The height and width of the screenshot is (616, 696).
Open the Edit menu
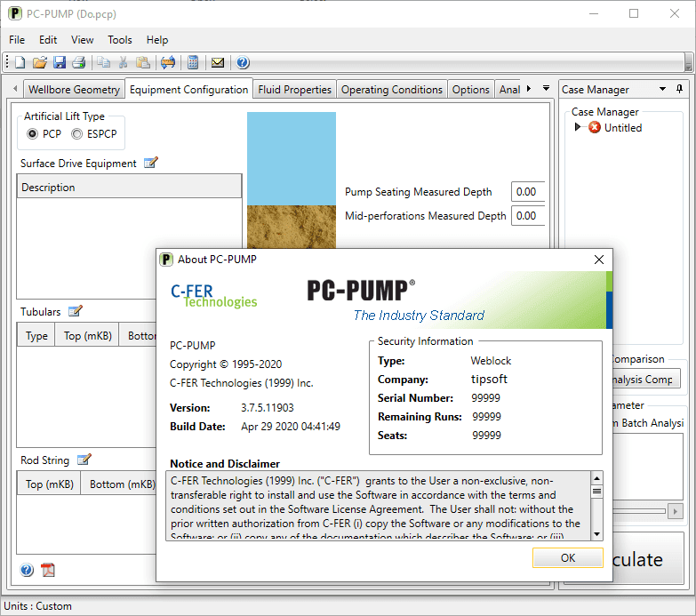[48, 40]
